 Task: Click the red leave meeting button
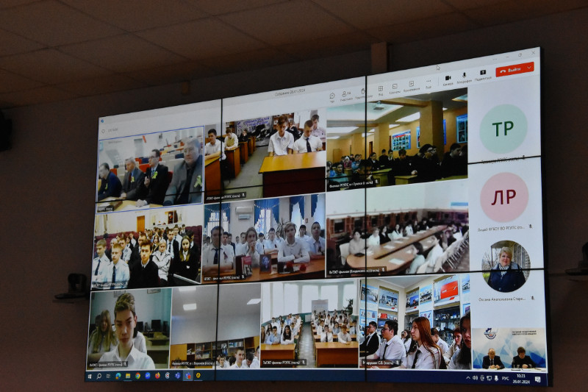coord(512,70)
